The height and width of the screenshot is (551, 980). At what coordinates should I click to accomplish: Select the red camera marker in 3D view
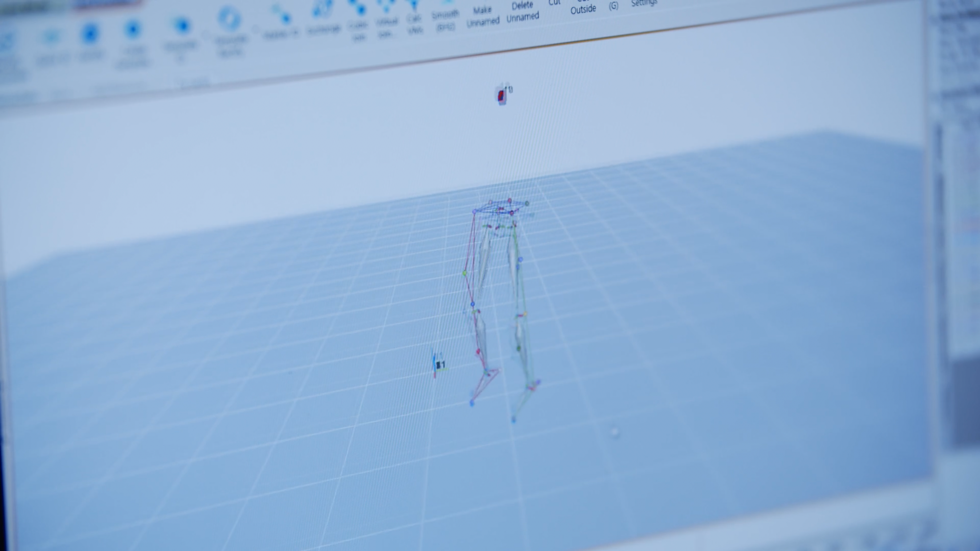[501, 95]
